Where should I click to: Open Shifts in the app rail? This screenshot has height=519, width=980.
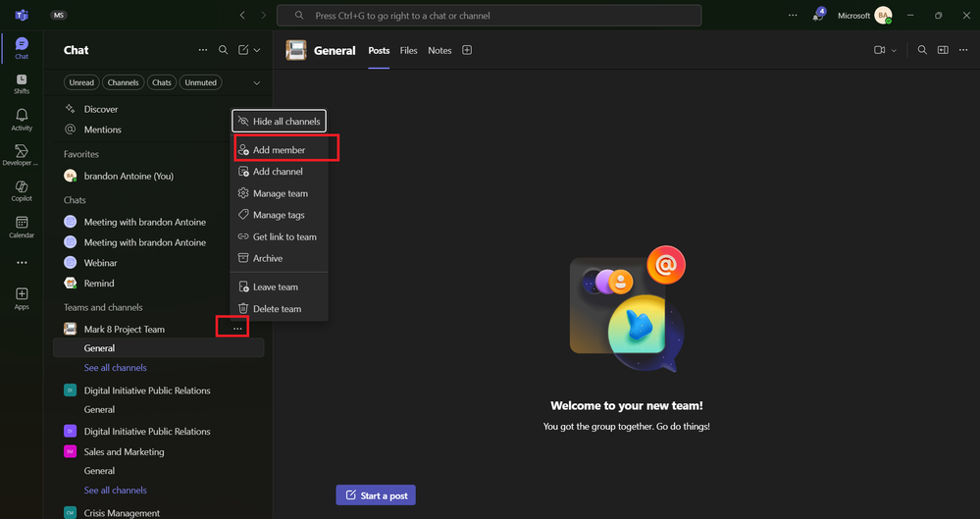[22, 83]
